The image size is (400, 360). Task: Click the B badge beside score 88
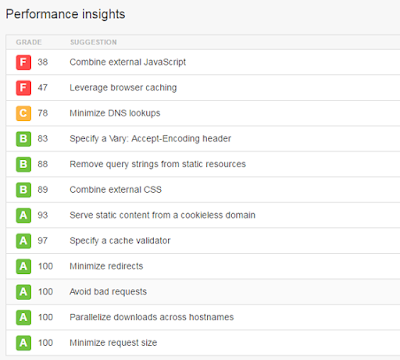[23, 164]
